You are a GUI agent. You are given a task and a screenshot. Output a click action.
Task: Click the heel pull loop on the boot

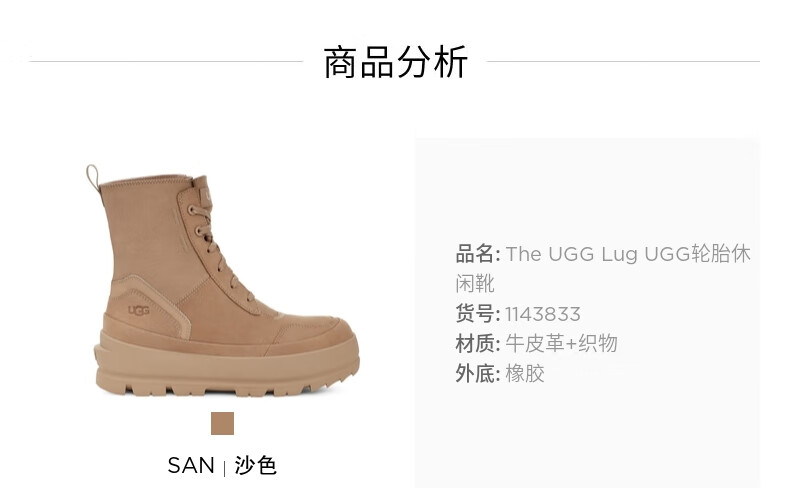pos(93,177)
